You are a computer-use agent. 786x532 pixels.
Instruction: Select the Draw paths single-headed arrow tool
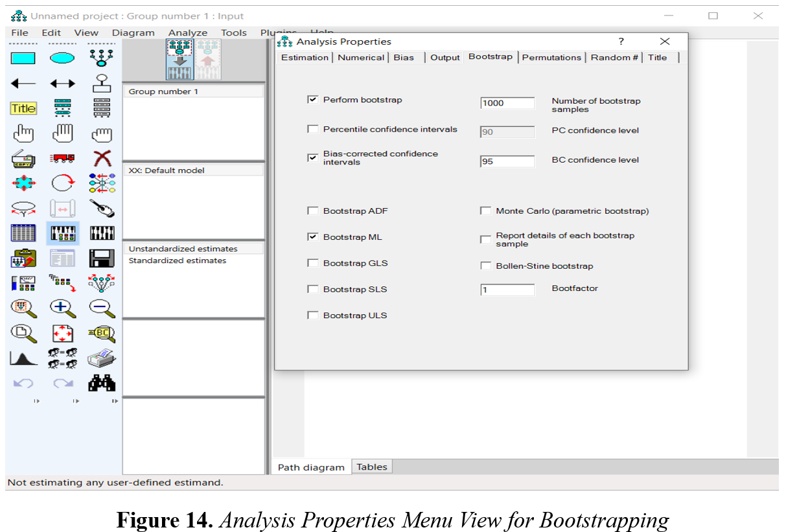point(23,83)
